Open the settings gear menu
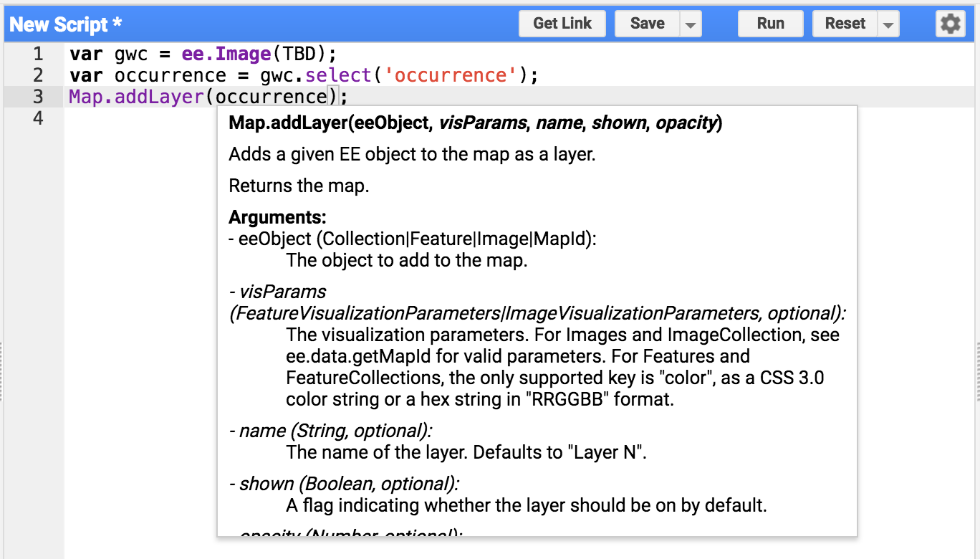980x559 pixels. [x=950, y=23]
